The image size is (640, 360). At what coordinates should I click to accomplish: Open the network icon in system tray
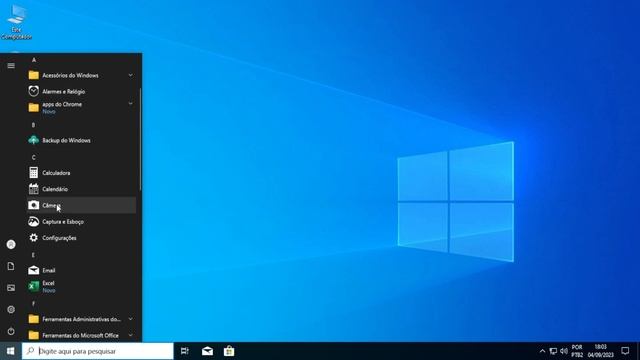coord(553,351)
